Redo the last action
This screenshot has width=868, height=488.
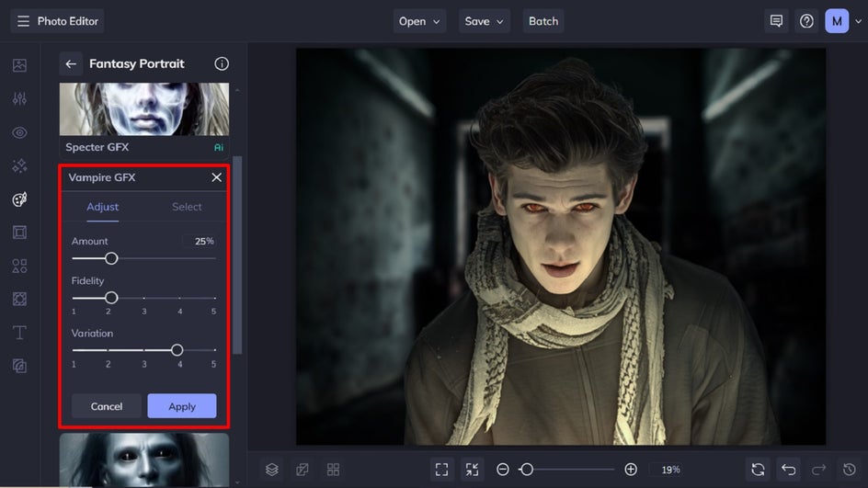coord(818,470)
